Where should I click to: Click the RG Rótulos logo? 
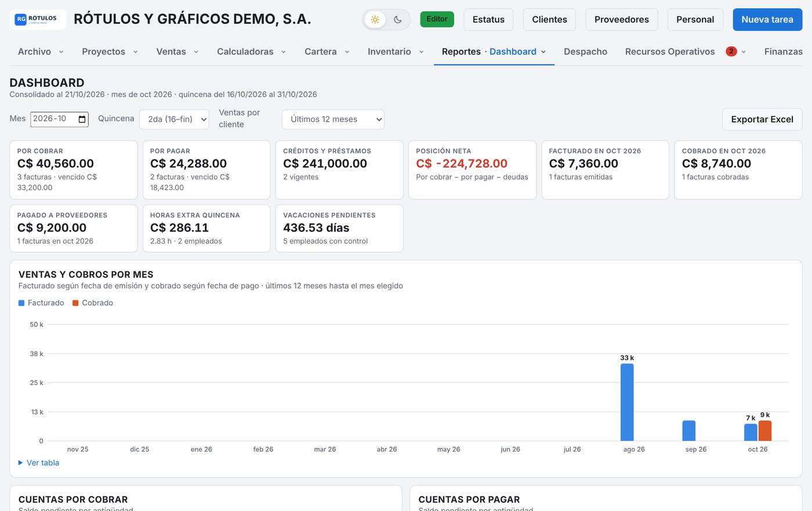coord(38,19)
